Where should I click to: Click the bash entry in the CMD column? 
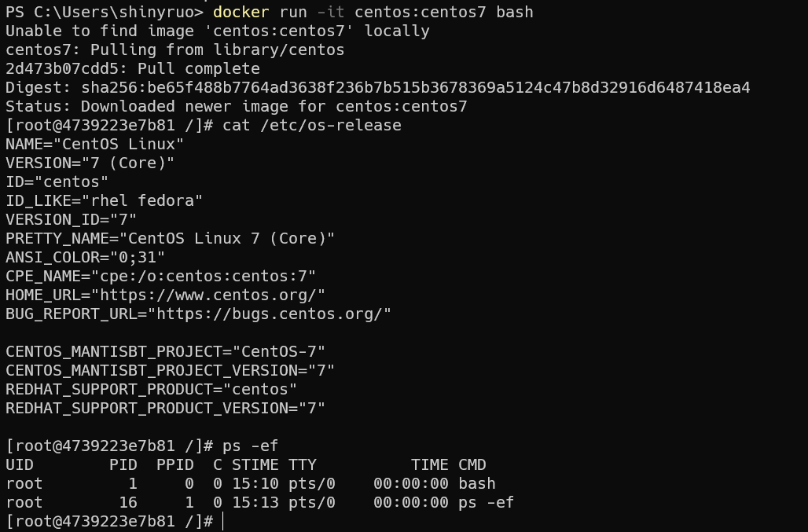[x=477, y=484]
